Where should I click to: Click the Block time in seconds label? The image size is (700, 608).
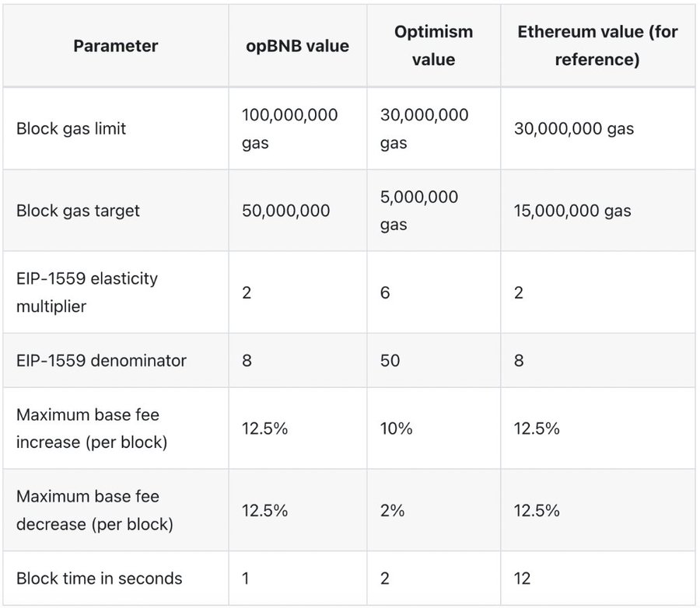pyautogui.click(x=99, y=578)
